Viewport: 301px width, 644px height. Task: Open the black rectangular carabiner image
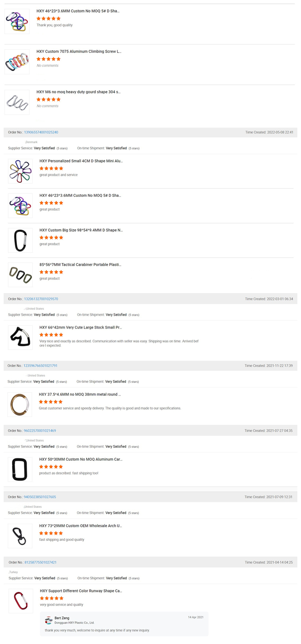tap(20, 469)
